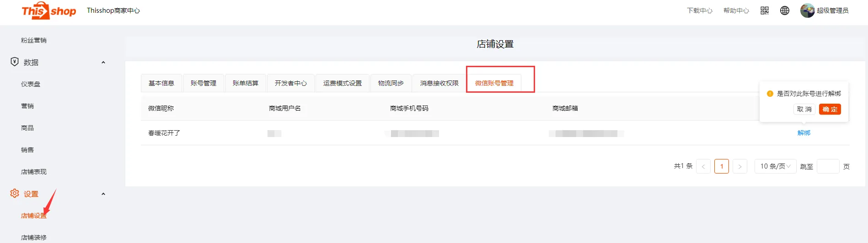Viewport: 868px width, 243px height.
Task: Click 解绑 for 春暖花开了
Action: click(804, 133)
